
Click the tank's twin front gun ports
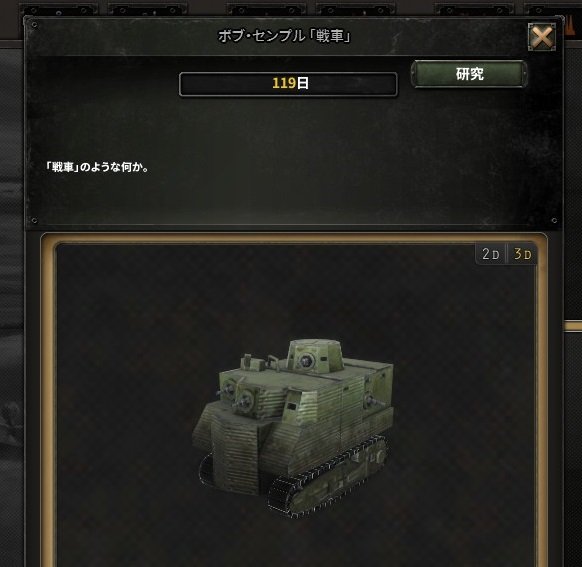(237, 395)
